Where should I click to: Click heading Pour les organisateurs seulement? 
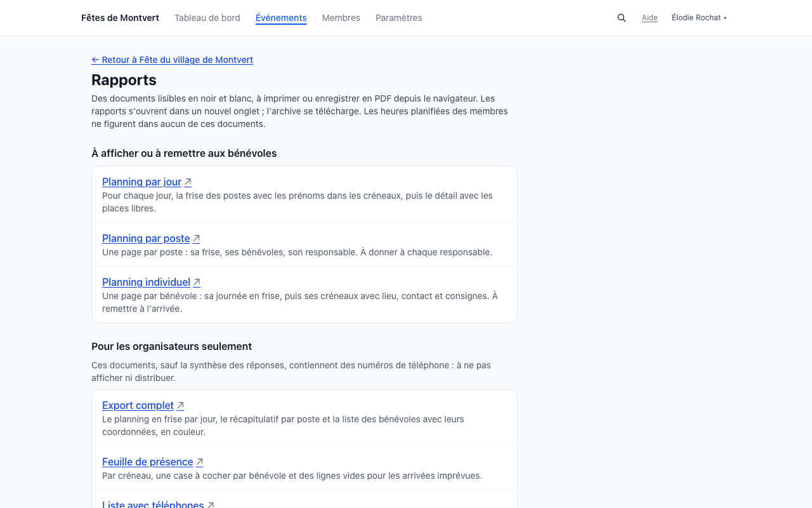tap(172, 346)
